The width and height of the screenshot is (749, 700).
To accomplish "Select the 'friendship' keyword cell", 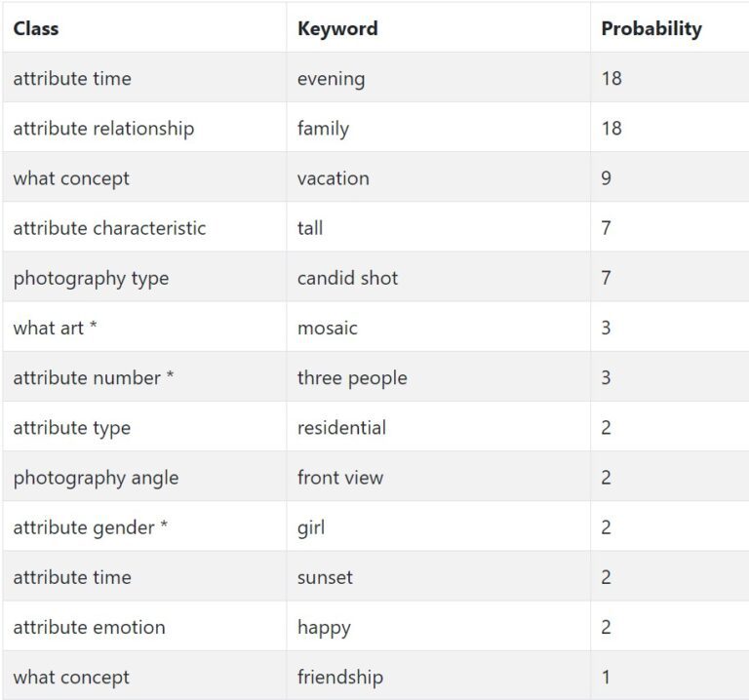I will [438, 677].
